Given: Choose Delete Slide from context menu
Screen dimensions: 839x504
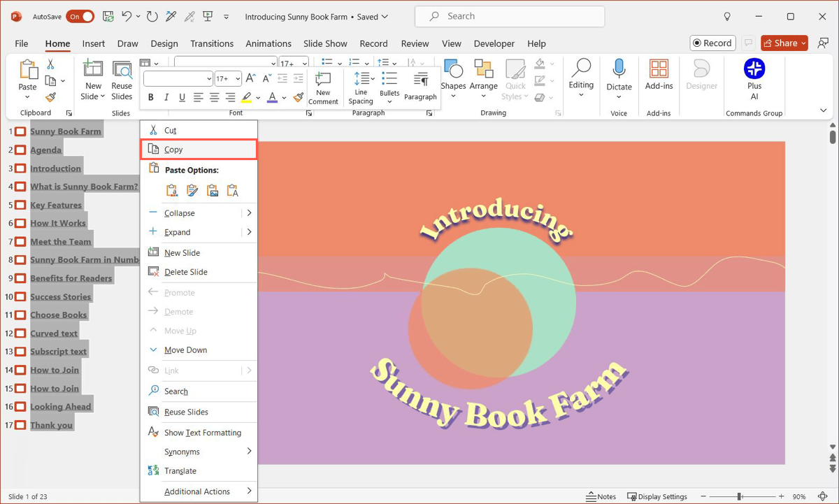Looking at the screenshot, I should (199, 272).
